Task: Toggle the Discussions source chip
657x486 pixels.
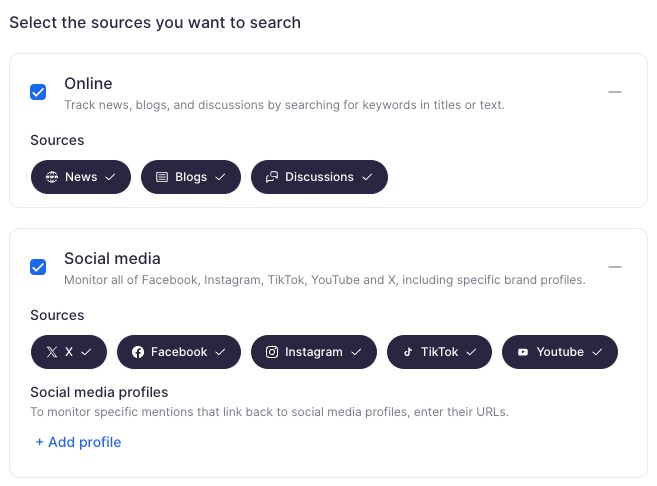Action: [x=319, y=177]
